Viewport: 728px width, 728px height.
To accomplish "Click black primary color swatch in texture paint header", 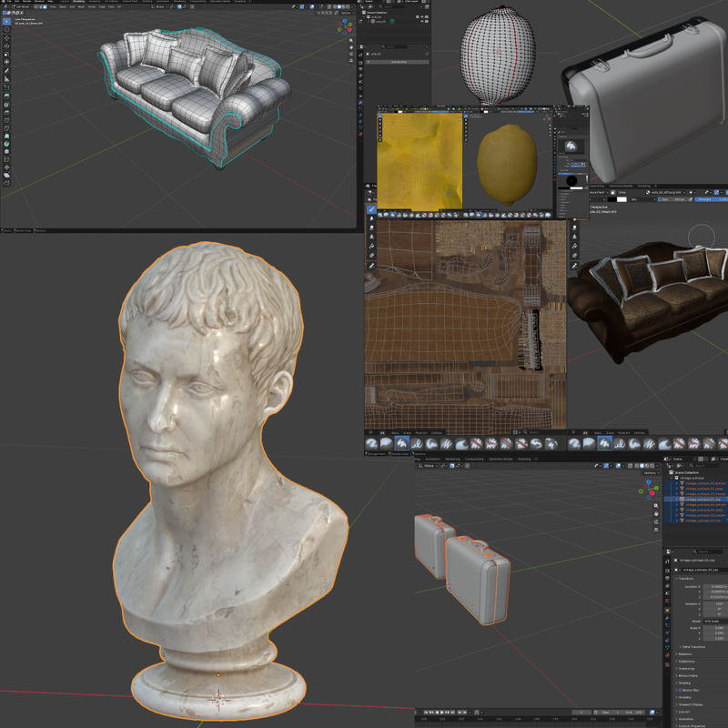I will point(612,199).
